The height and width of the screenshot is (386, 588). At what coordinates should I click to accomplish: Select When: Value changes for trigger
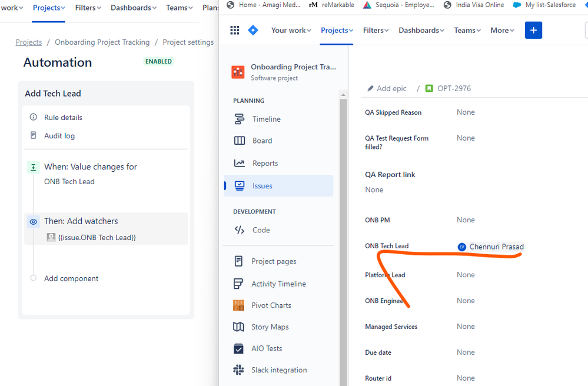click(91, 167)
